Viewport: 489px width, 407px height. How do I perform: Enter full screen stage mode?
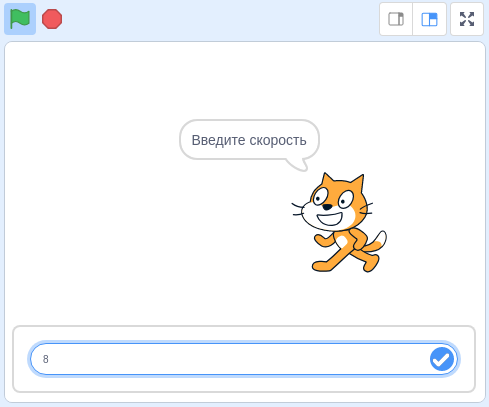coord(467,19)
